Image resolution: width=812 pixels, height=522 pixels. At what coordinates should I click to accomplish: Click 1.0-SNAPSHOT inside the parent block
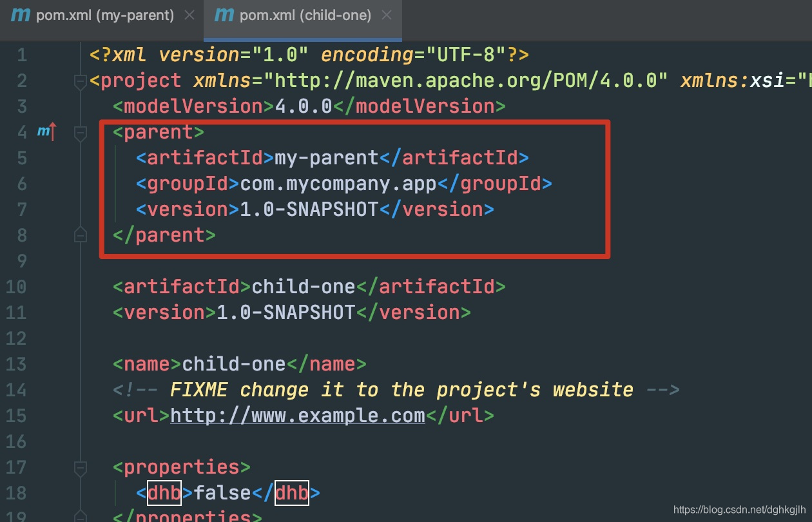coord(309,209)
